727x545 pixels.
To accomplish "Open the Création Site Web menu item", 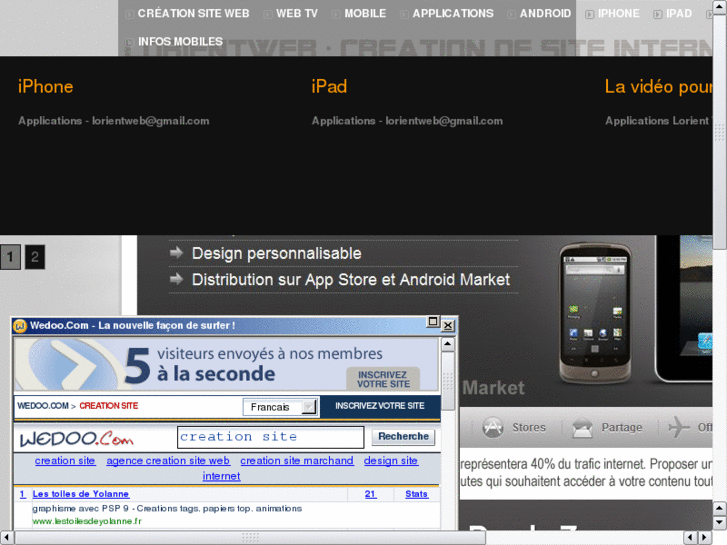I will click(193, 13).
